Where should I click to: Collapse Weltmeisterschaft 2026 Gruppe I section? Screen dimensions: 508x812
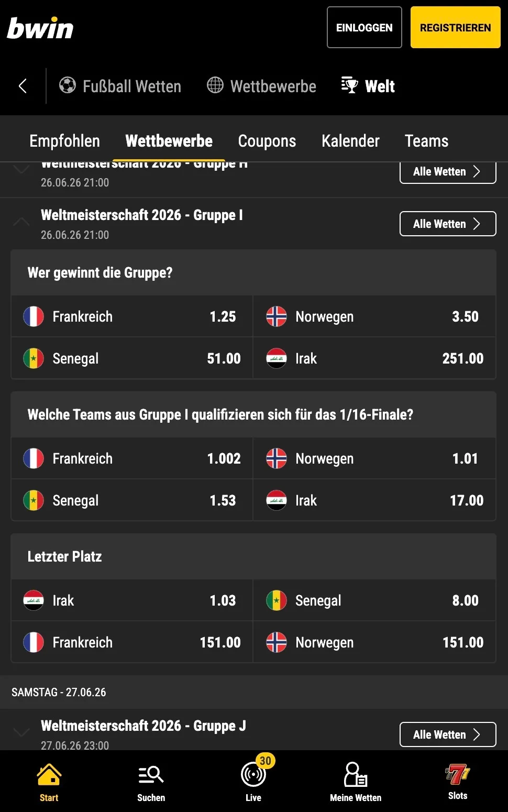click(x=21, y=222)
